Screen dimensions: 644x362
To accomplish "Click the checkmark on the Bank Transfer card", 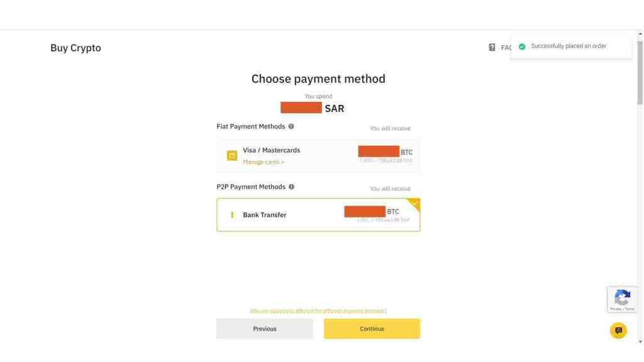I will point(414,204).
